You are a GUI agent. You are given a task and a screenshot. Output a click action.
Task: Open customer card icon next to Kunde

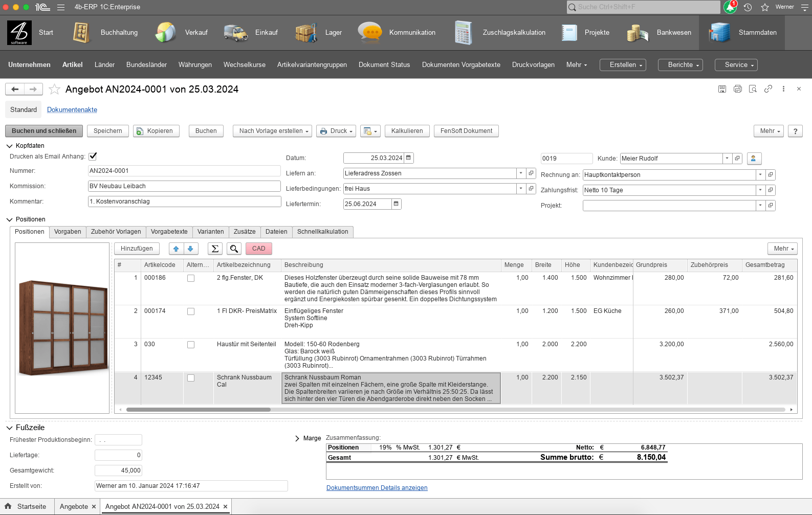[x=753, y=159]
